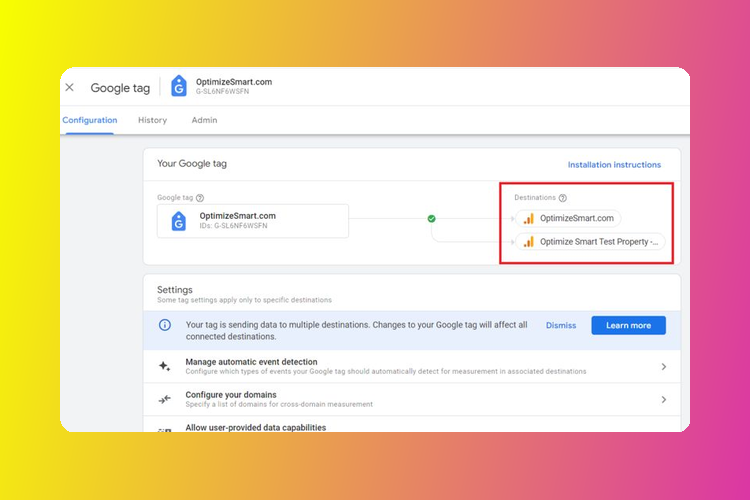Click help icon next to Destinations label
Image resolution: width=750 pixels, height=500 pixels.
click(562, 198)
